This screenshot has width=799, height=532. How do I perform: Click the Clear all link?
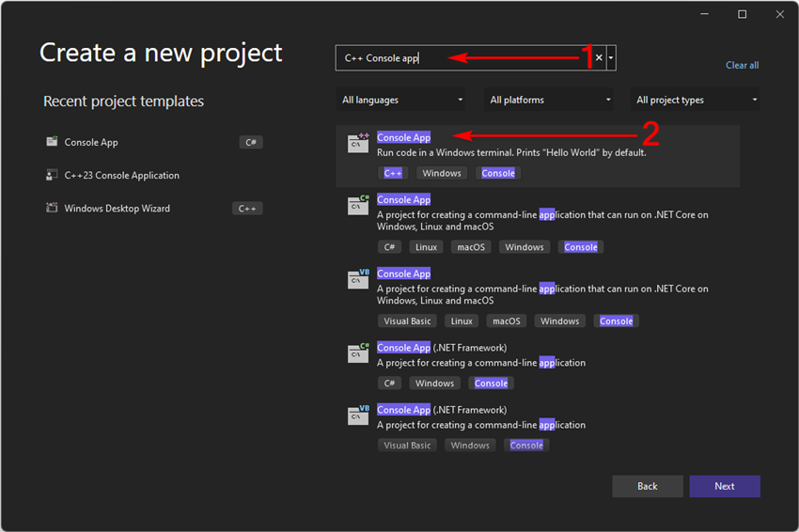tap(742, 65)
